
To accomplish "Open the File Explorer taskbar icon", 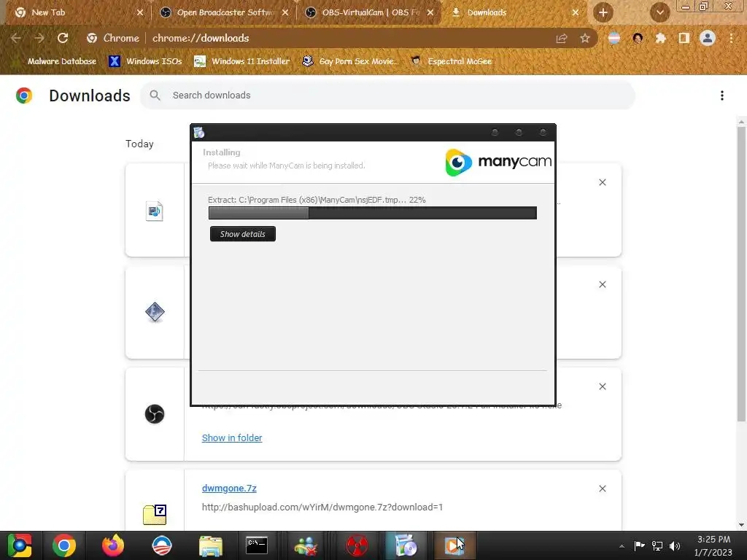I will 210,545.
